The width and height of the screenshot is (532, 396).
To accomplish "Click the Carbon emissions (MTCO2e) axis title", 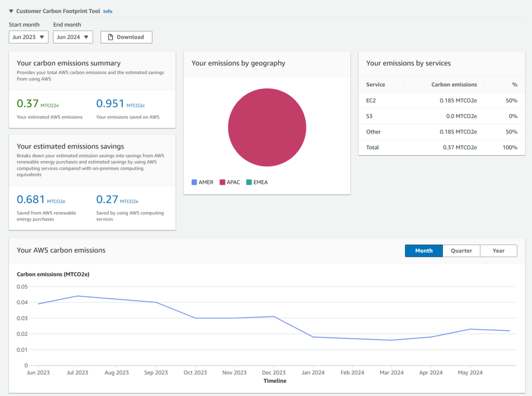I will coord(53,274).
